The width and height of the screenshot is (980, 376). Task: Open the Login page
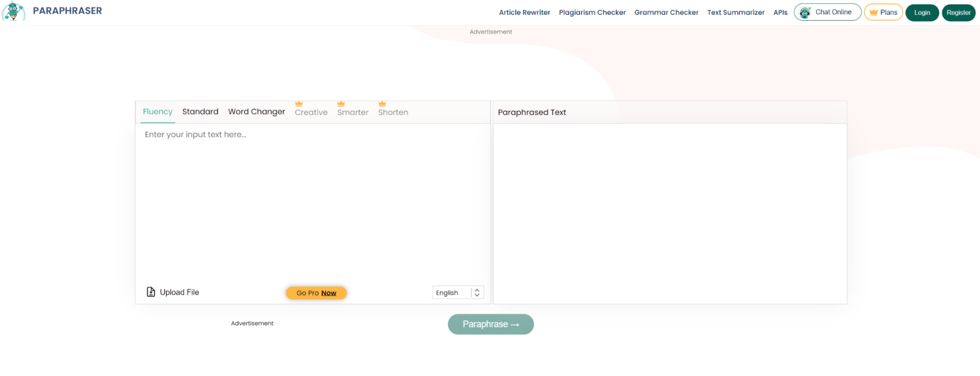point(922,13)
